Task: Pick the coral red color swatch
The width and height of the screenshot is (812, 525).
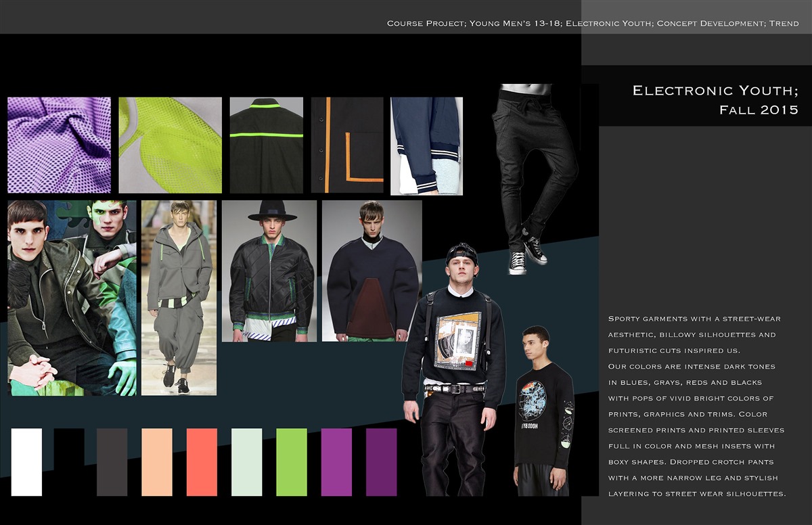Action: 202,462
